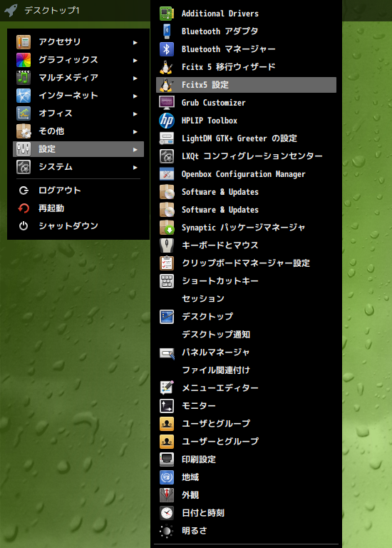Viewport: 392px width, 548px height.
Task: Open the Fcitx5 設定 menu entry
Action: tap(246, 85)
